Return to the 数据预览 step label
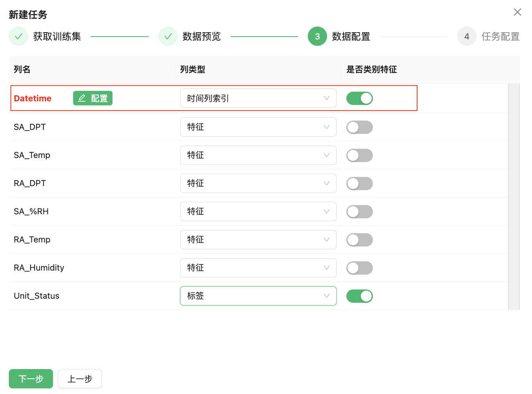 click(x=201, y=37)
